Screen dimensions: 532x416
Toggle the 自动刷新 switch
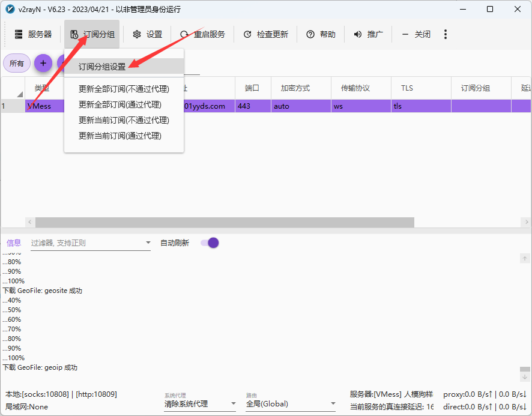point(210,243)
